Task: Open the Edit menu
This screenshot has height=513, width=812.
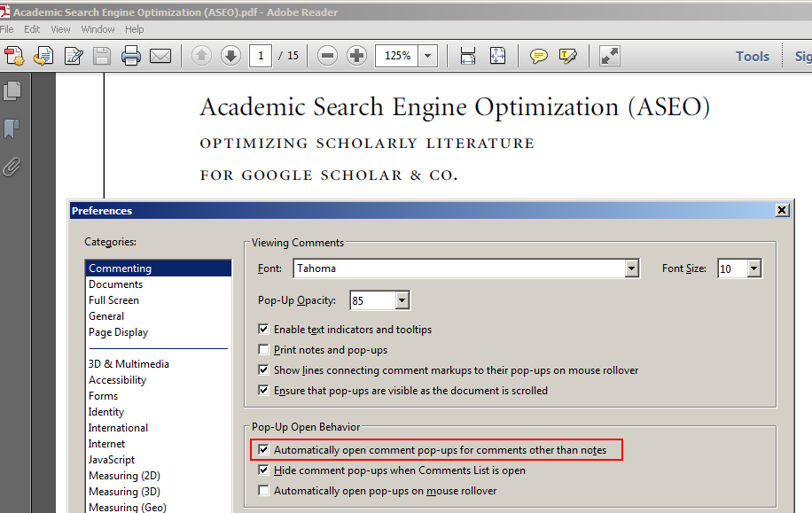Action: coord(32,29)
